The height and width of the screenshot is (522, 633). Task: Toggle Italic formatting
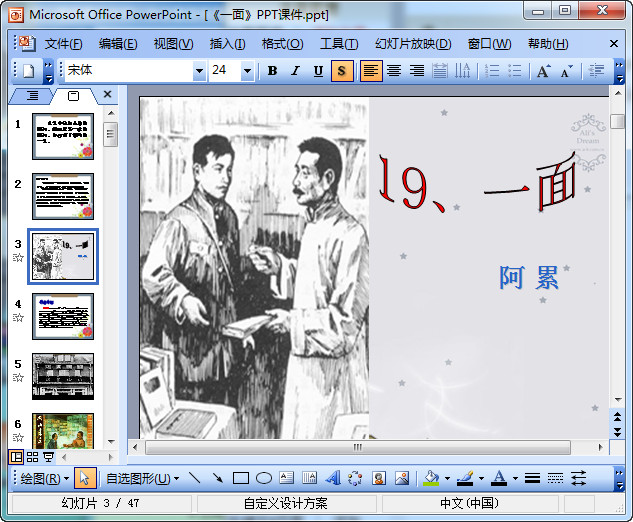tap(296, 71)
